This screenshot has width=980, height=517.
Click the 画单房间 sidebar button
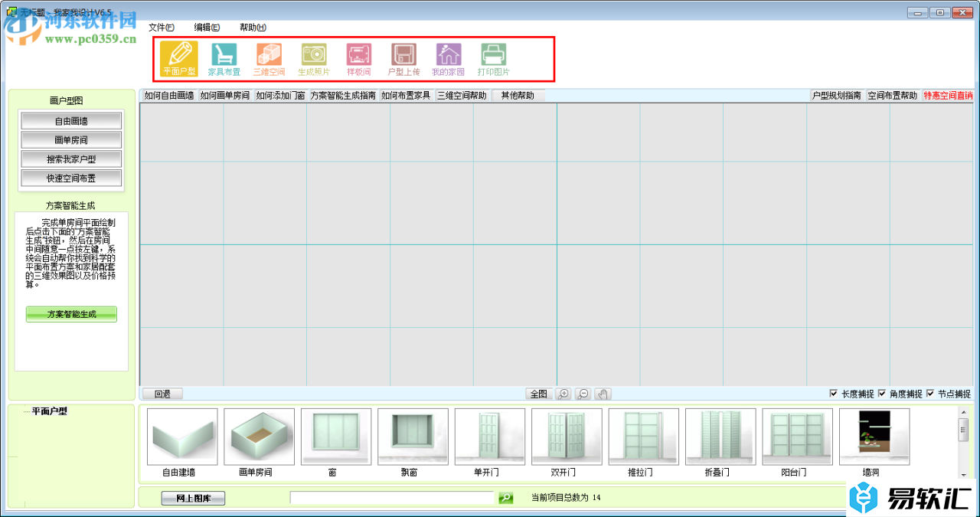coord(71,140)
